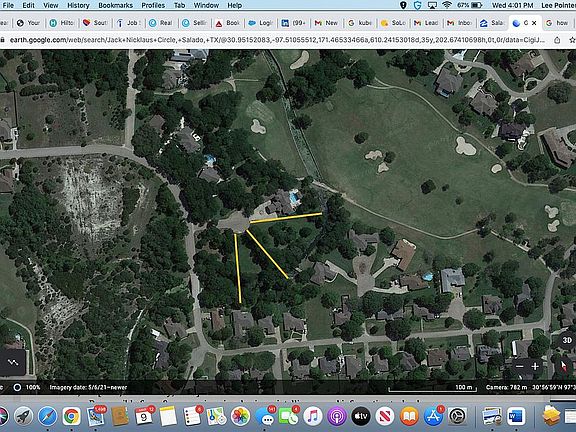This screenshot has width=576, height=432.
Task: Open the Profiles menu
Action: tap(153, 5)
